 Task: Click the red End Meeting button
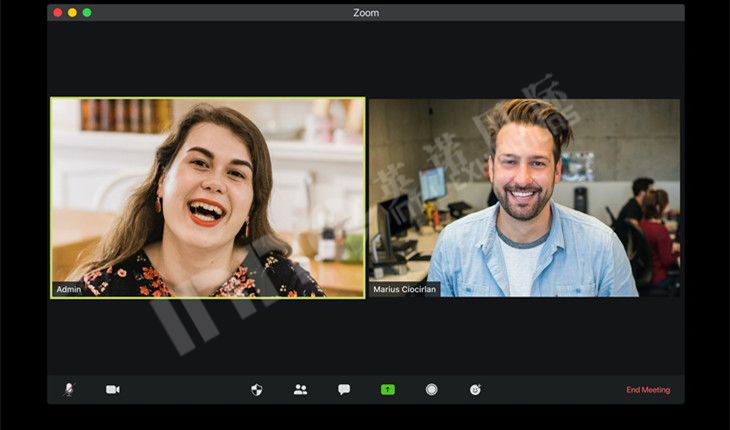pos(648,390)
